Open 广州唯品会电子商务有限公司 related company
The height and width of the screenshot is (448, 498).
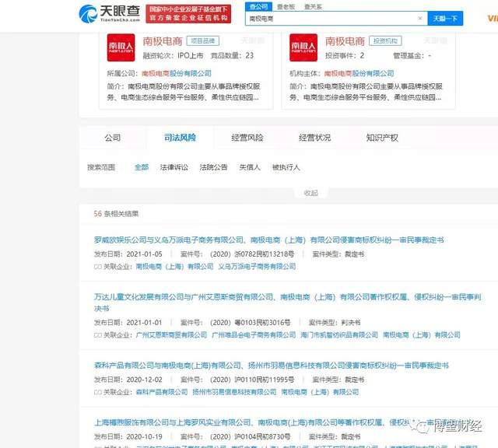(254, 334)
